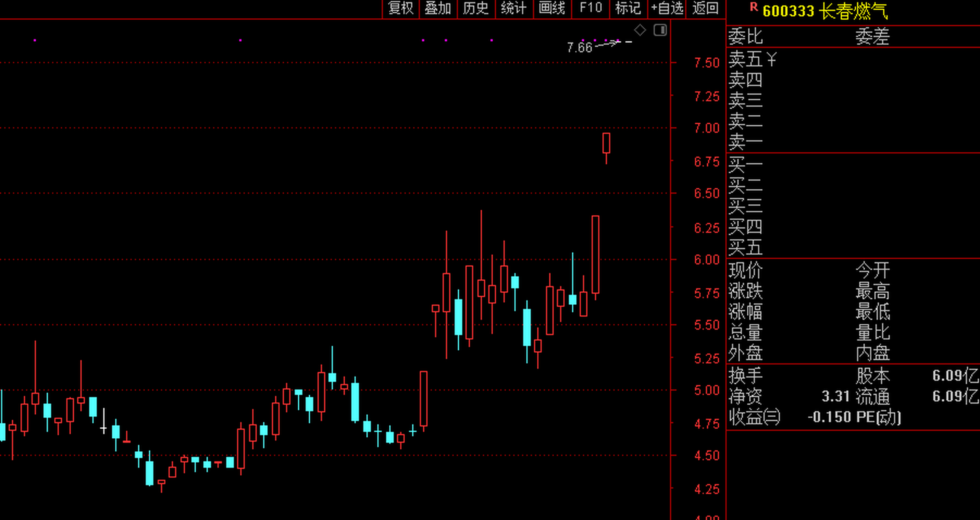This screenshot has height=520, width=980.
Task: Add stock via +自选 button
Action: [667, 9]
